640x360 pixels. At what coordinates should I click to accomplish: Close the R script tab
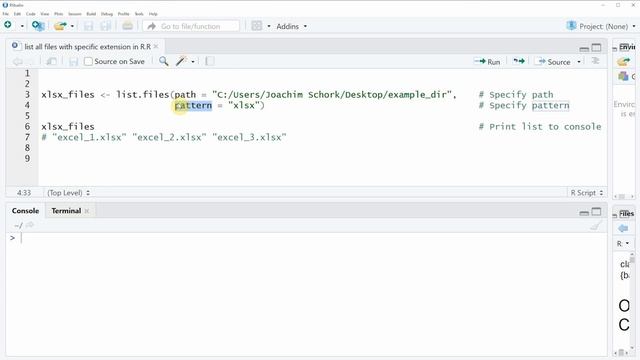(156, 47)
